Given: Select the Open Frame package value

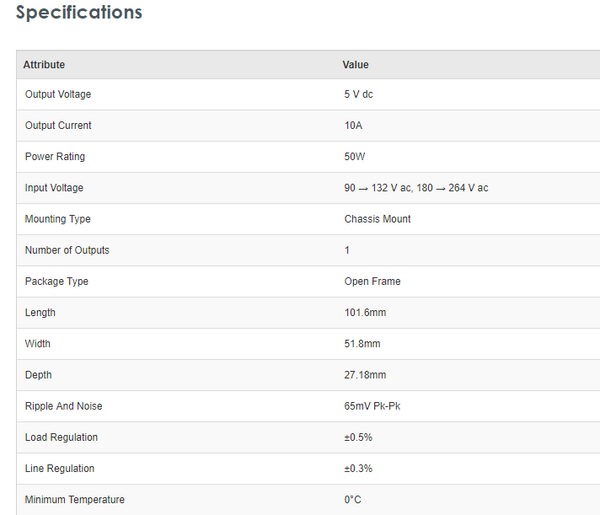Looking at the screenshot, I should (x=371, y=281).
